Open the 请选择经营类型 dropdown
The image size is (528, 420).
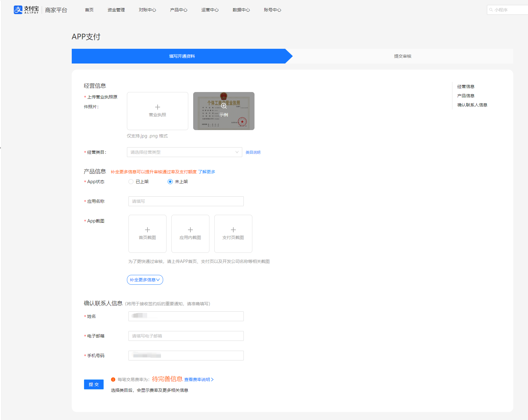tap(185, 152)
